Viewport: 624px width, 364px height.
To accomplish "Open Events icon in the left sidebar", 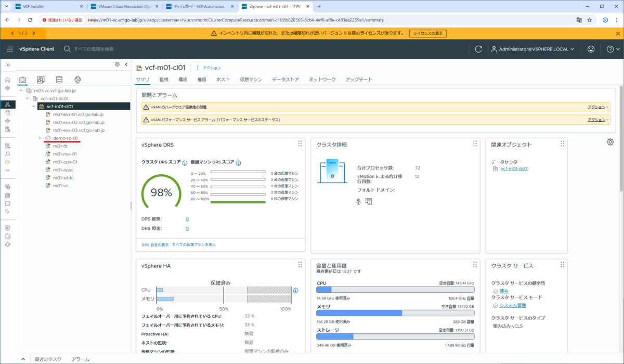I will [x=8, y=203].
